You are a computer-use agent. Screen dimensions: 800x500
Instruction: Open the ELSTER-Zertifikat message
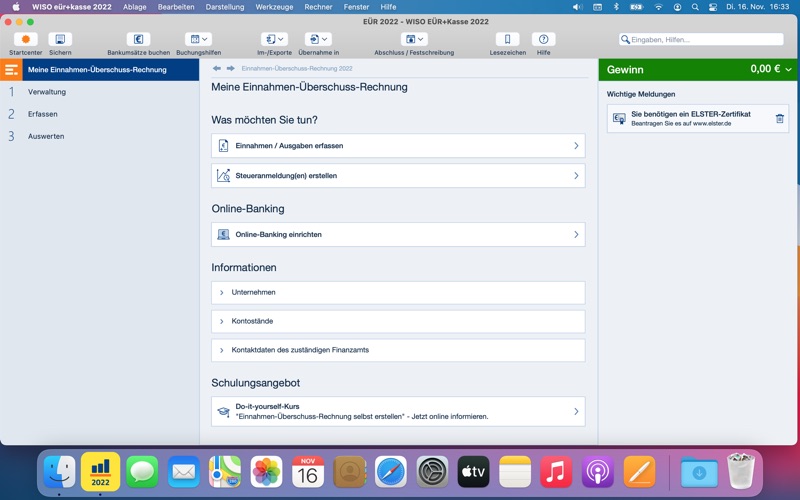tap(697, 119)
